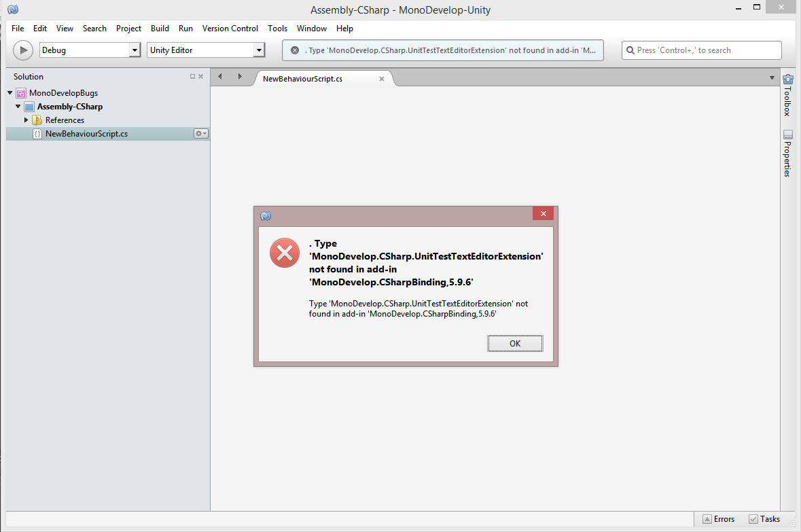Image resolution: width=801 pixels, height=532 pixels.
Task: Open the Toolbox side pad
Action: coord(787,96)
